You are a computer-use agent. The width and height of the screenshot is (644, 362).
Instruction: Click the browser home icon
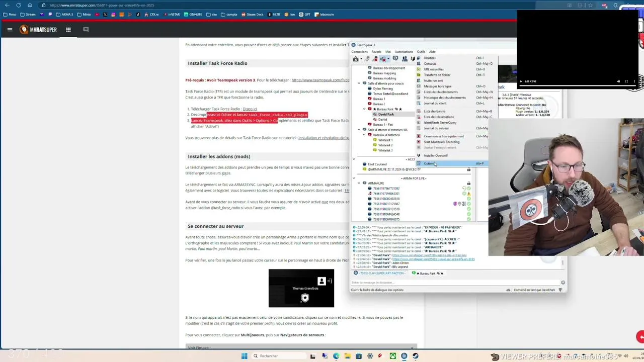click(x=30, y=5)
